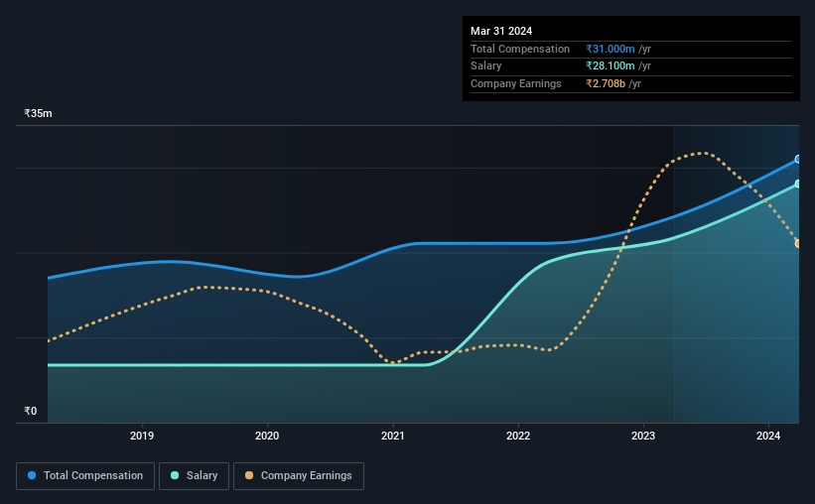Click the 2022 x-axis label

coord(518,436)
